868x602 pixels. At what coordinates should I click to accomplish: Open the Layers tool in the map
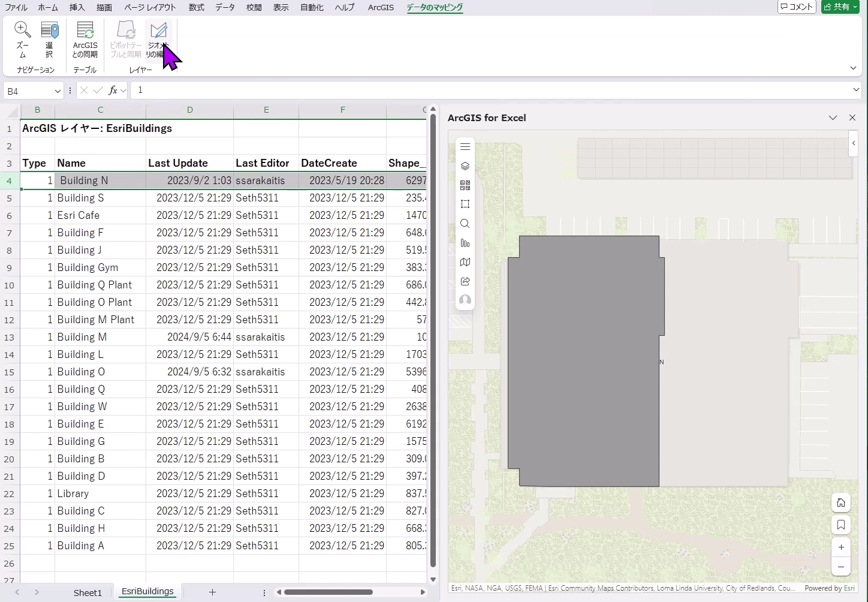(x=465, y=166)
